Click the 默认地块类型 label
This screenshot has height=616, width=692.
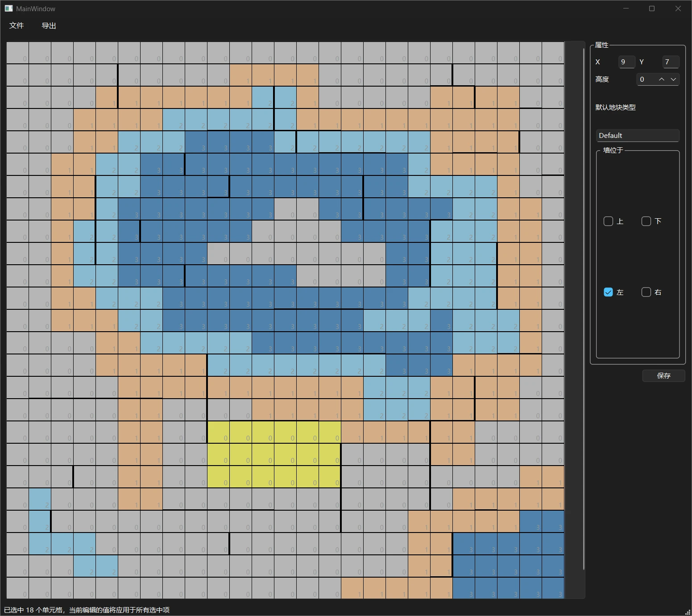point(615,107)
